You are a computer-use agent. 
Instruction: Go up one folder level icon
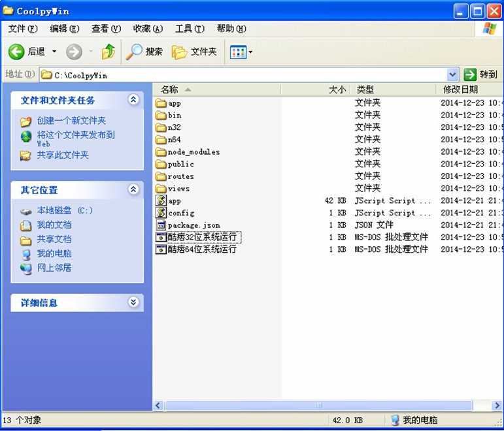point(109,52)
